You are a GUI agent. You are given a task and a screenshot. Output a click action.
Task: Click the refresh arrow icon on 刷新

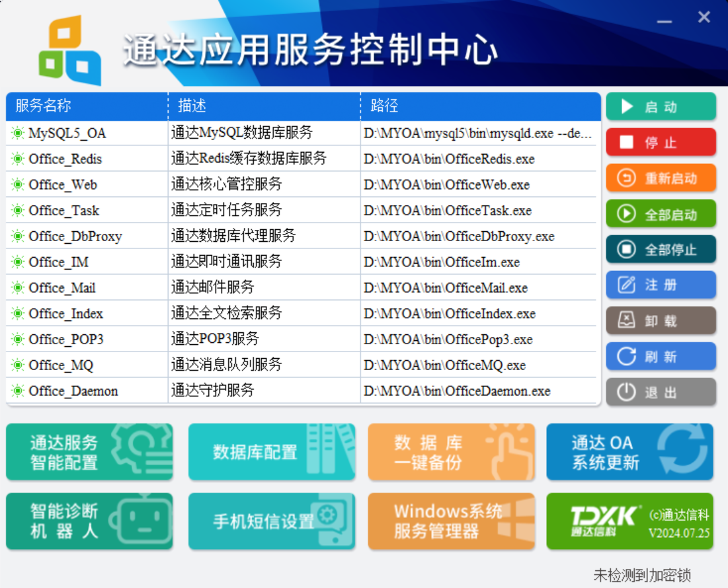626,357
